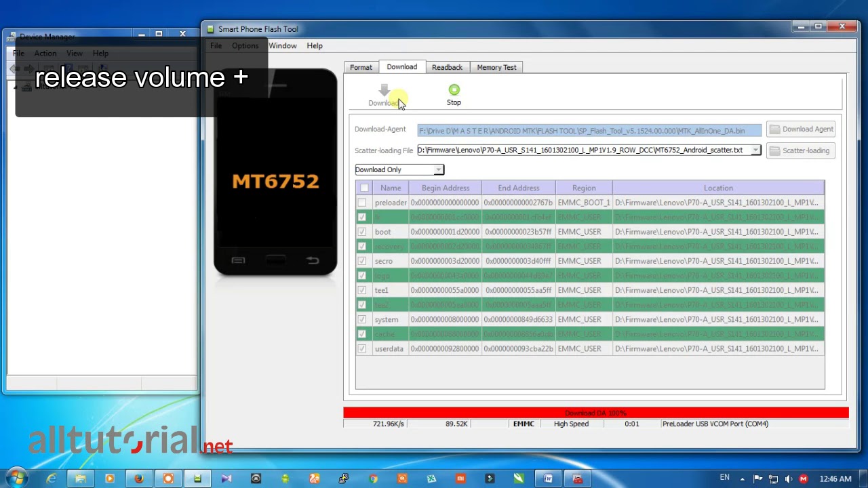
Task: Open Windows Explorer from the taskbar
Action: point(80,479)
